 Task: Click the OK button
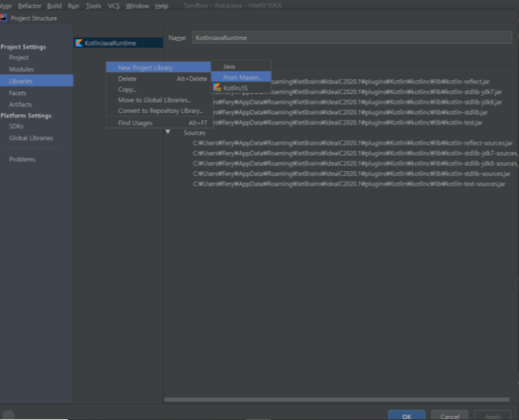point(407,415)
